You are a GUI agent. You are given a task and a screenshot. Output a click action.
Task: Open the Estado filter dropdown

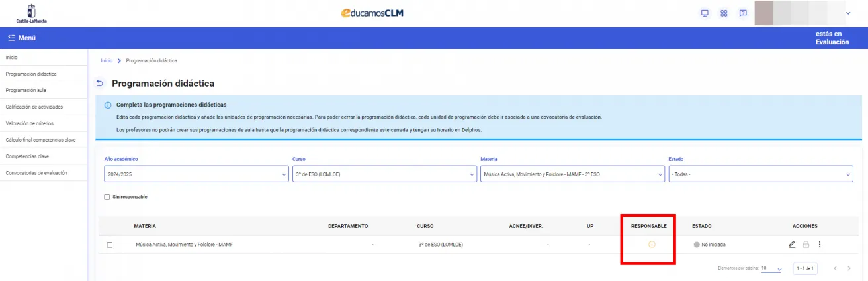(x=760, y=174)
